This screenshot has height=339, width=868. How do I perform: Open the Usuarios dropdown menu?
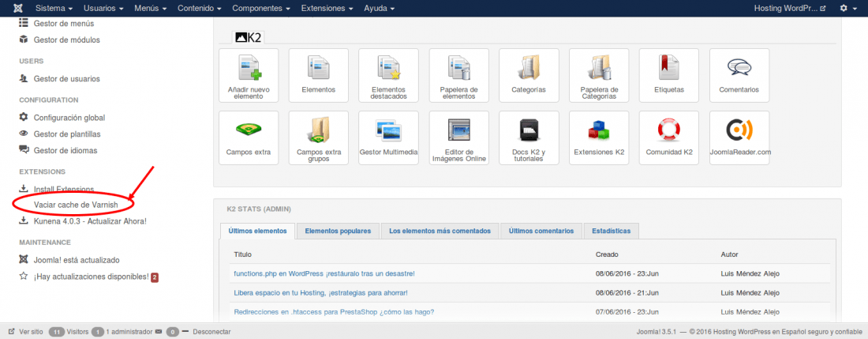pos(103,9)
